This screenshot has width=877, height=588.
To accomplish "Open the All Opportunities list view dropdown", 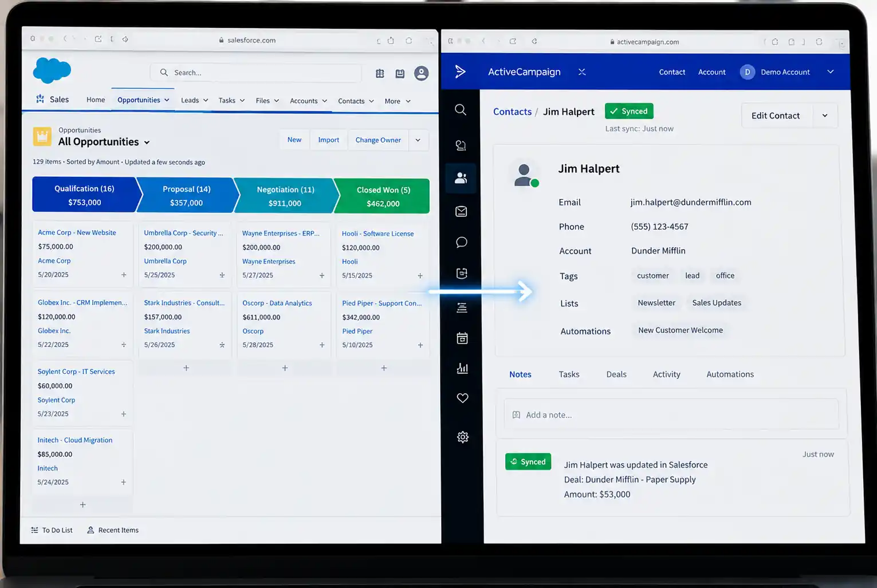I will click(x=147, y=143).
